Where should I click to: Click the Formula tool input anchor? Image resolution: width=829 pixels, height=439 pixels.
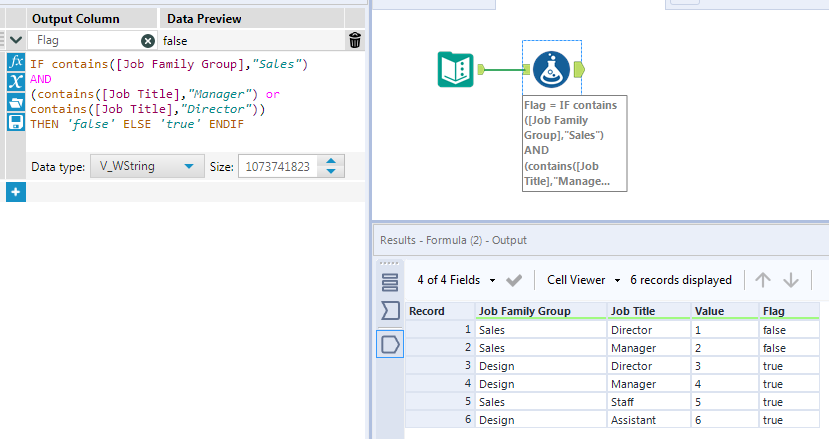tap(527, 69)
